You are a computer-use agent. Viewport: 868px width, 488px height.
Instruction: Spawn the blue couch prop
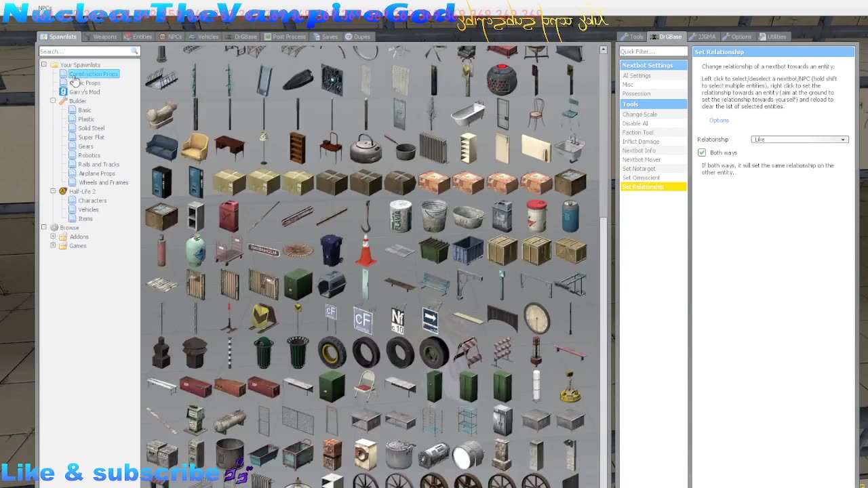tap(161, 148)
